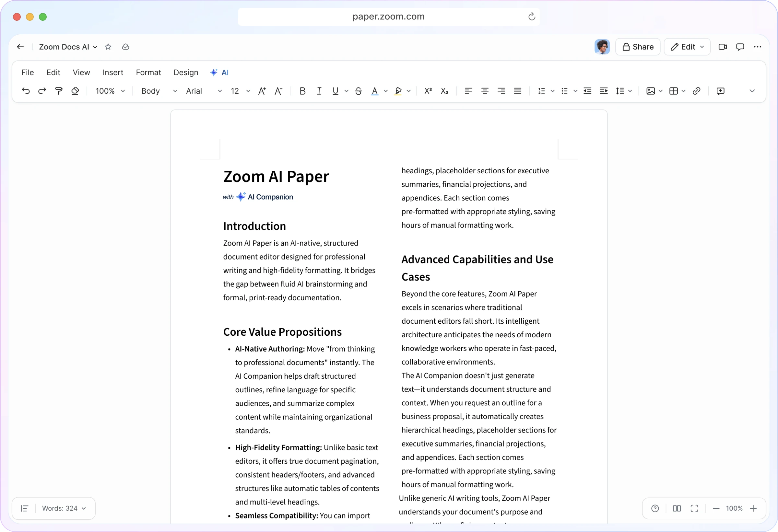The image size is (778, 532).
Task: Click the undo arrow icon
Action: (26, 91)
